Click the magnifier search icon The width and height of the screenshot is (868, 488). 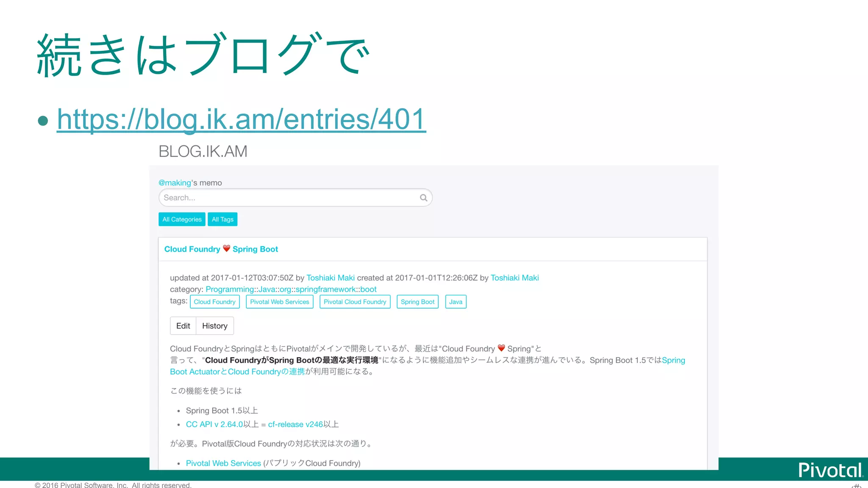coord(423,198)
